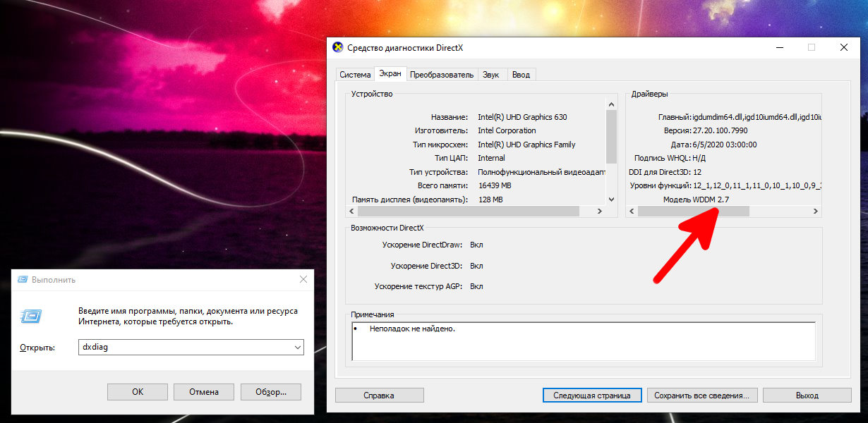Click the DirectX diagnostic tool title bar icon

tap(338, 47)
